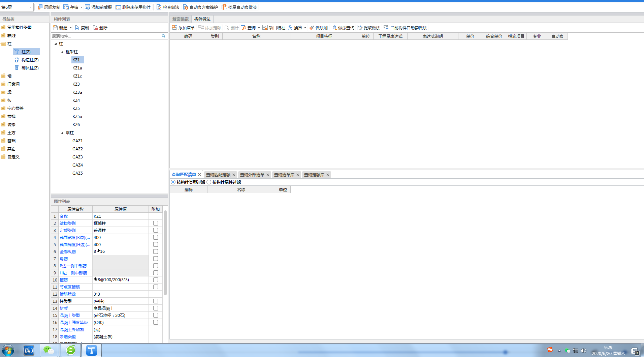Check the 附加 box for 定额类别
This screenshot has width=644, height=357.
(156, 230)
